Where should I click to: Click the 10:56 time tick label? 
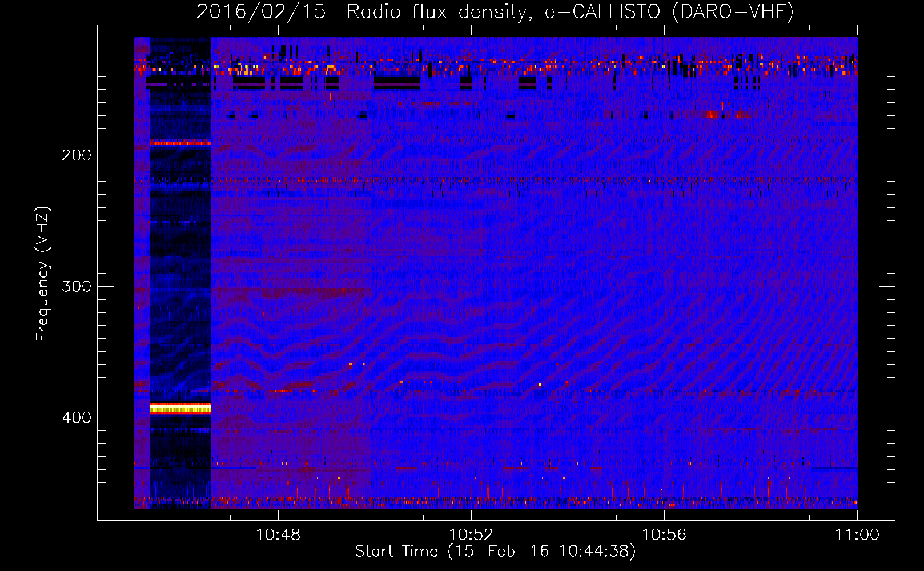pos(664,534)
